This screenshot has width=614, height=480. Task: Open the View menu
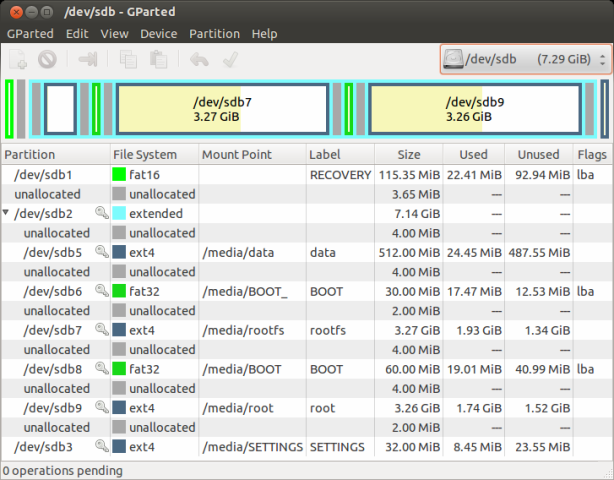(x=114, y=34)
